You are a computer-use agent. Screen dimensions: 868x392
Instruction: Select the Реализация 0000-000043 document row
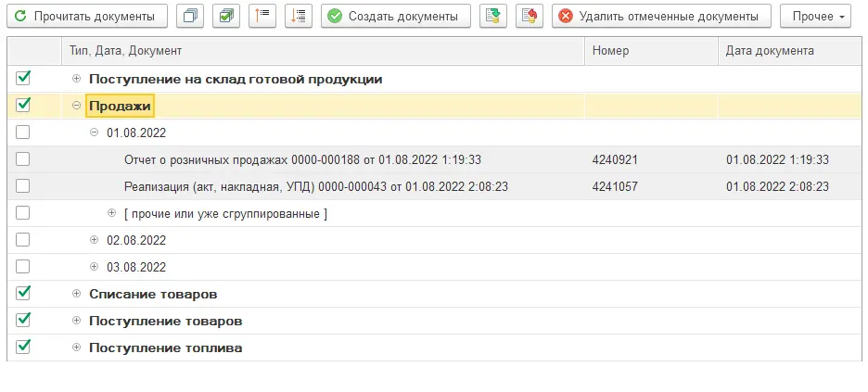tap(315, 186)
